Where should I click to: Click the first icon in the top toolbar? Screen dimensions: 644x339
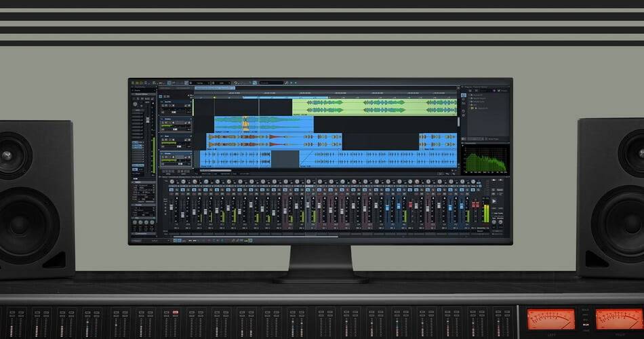pyautogui.click(x=133, y=83)
